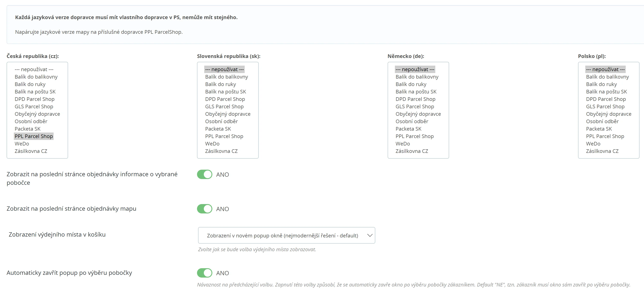The width and height of the screenshot is (644, 292).
Task: Choose Obyčejný dopravce in Slovenská republika list
Action: pyautogui.click(x=227, y=114)
